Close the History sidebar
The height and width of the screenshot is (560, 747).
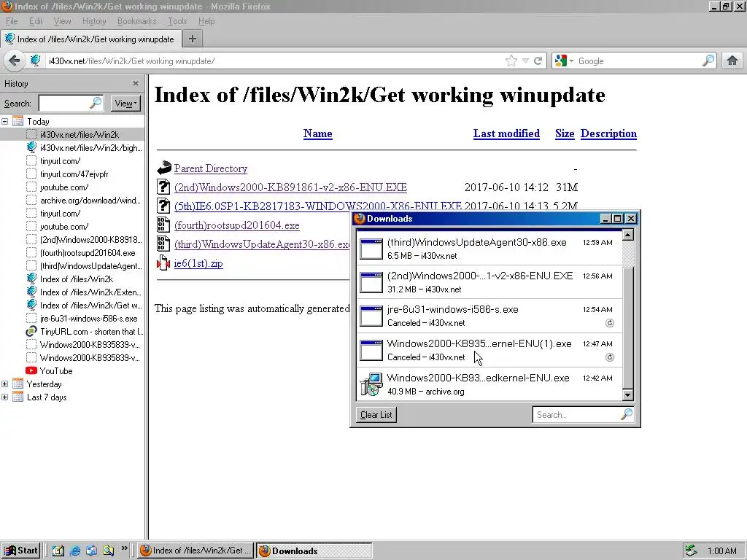tap(136, 83)
